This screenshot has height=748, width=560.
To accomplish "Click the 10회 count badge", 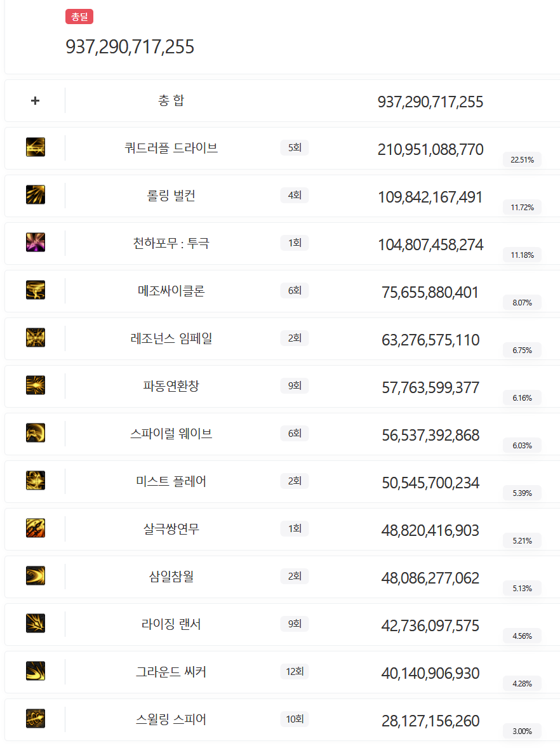I will tap(295, 719).
